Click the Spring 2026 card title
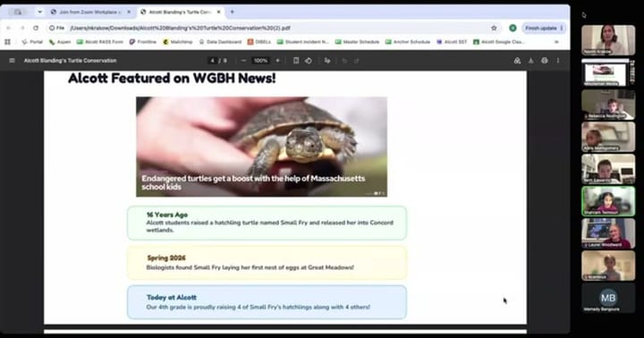The image size is (644, 338). point(166,258)
